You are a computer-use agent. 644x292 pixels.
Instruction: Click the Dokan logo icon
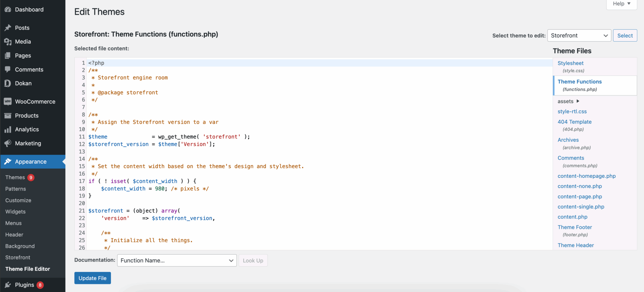[x=8, y=83]
